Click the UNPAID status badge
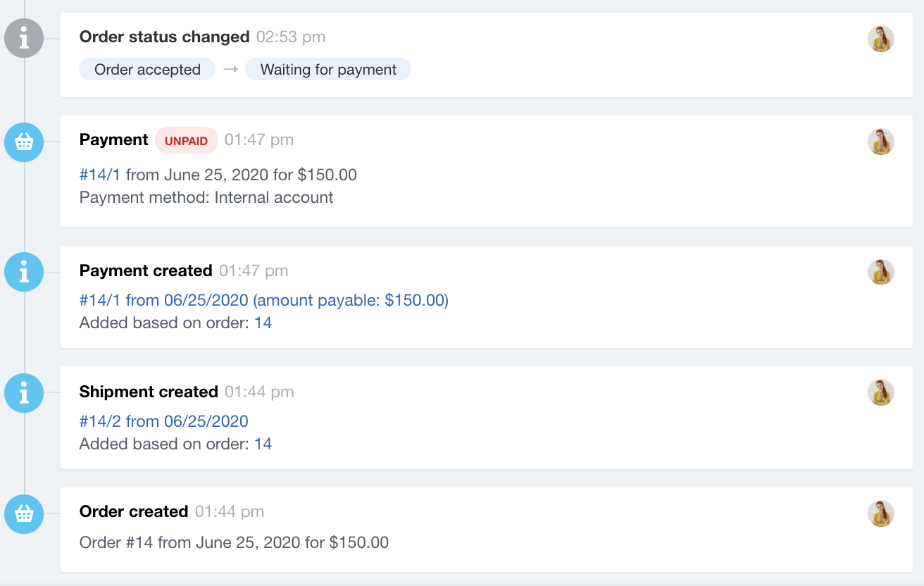This screenshot has width=924, height=586. 187,140
